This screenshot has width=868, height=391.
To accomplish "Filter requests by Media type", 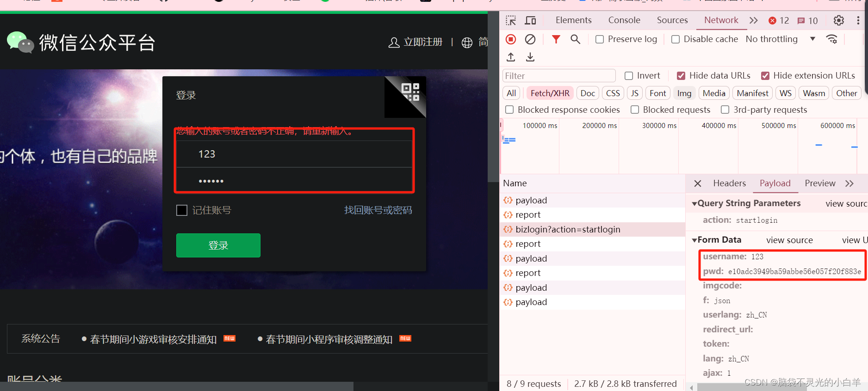I will (x=714, y=93).
